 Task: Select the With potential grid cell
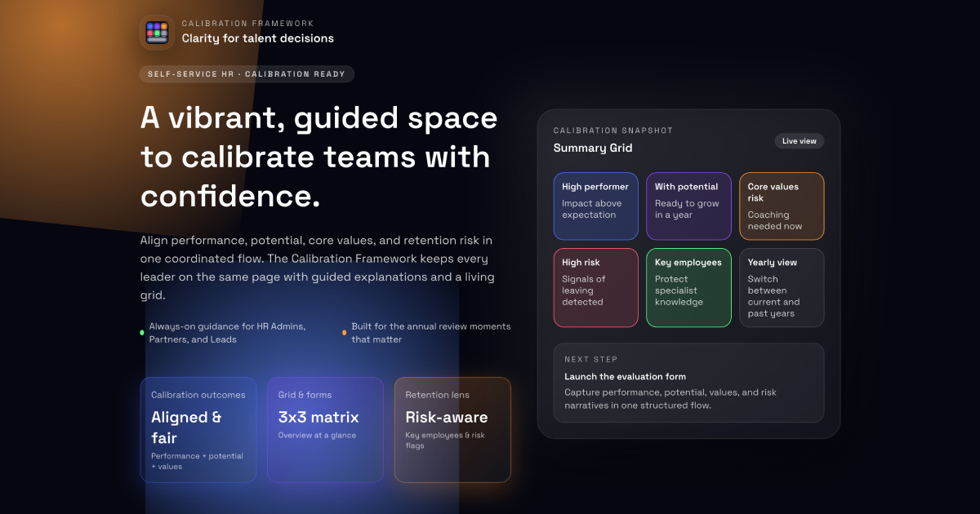(x=688, y=206)
